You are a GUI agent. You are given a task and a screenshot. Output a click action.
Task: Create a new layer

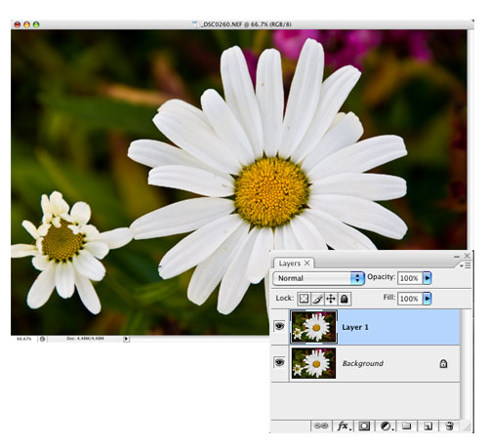pos(428,426)
